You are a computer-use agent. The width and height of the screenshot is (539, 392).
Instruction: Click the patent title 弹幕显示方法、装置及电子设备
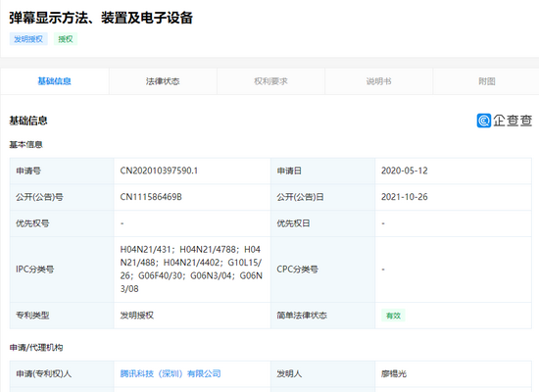(101, 18)
